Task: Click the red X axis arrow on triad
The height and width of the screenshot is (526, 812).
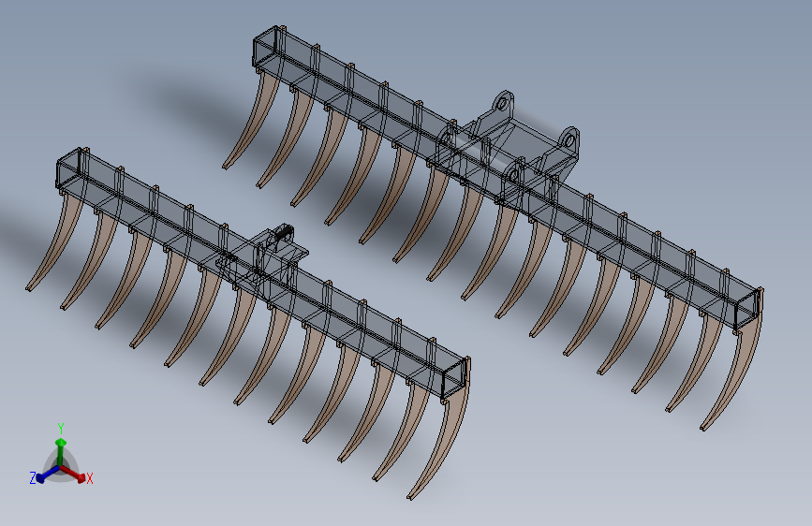Action: click(73, 474)
